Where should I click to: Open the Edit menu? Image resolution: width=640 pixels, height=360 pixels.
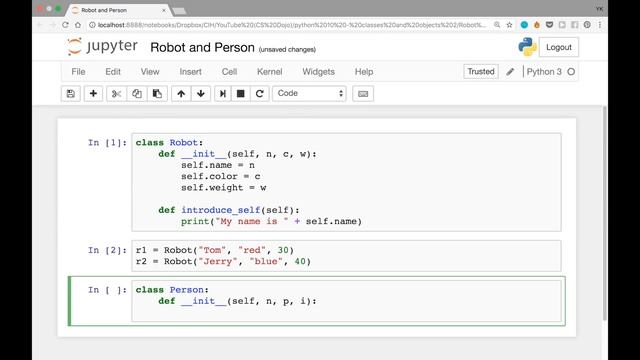113,72
